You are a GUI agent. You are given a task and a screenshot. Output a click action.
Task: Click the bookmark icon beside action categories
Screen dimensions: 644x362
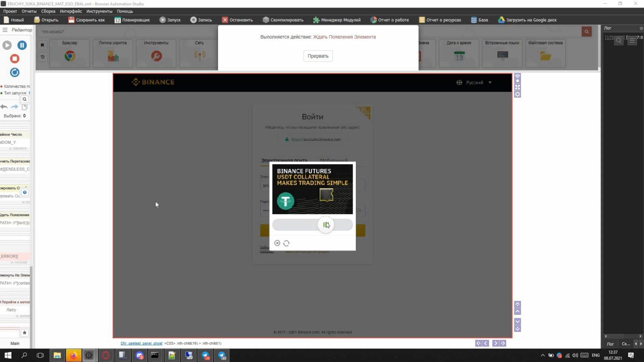(42, 45)
